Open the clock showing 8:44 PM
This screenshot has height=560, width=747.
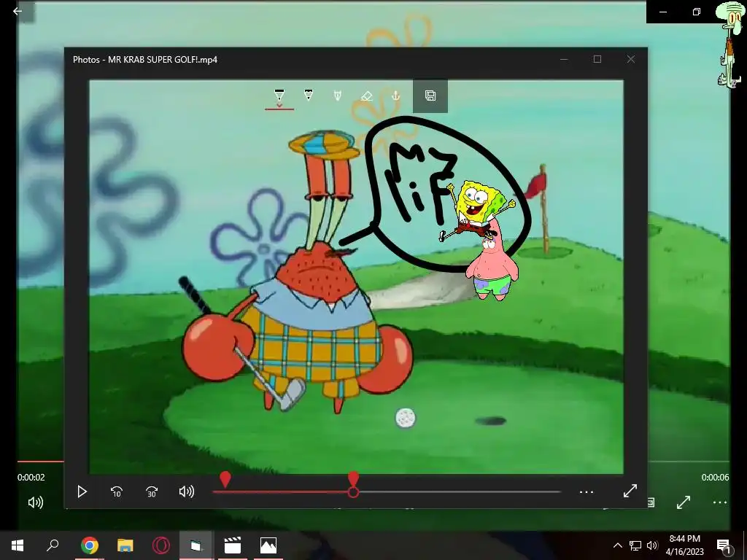pyautogui.click(x=684, y=545)
